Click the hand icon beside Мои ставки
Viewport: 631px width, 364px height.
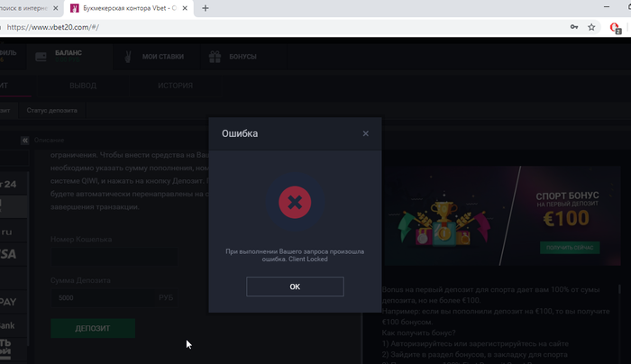tap(128, 57)
